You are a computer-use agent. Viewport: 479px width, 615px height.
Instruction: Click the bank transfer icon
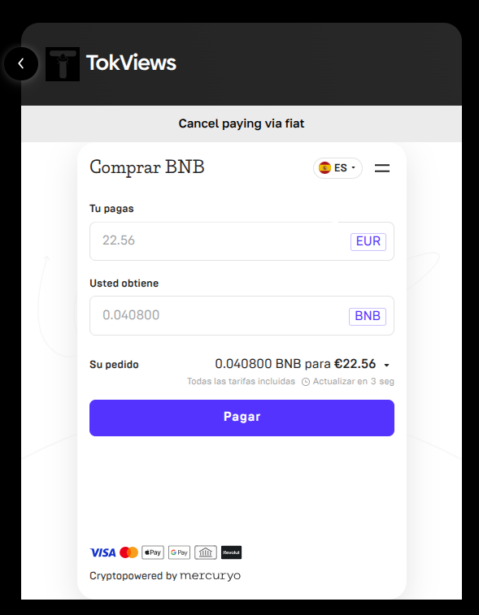pyautogui.click(x=205, y=553)
